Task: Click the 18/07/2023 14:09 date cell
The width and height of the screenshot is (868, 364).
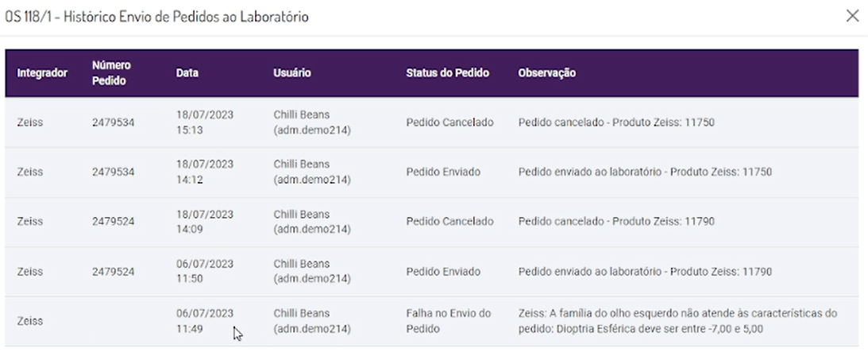Action: (205, 221)
